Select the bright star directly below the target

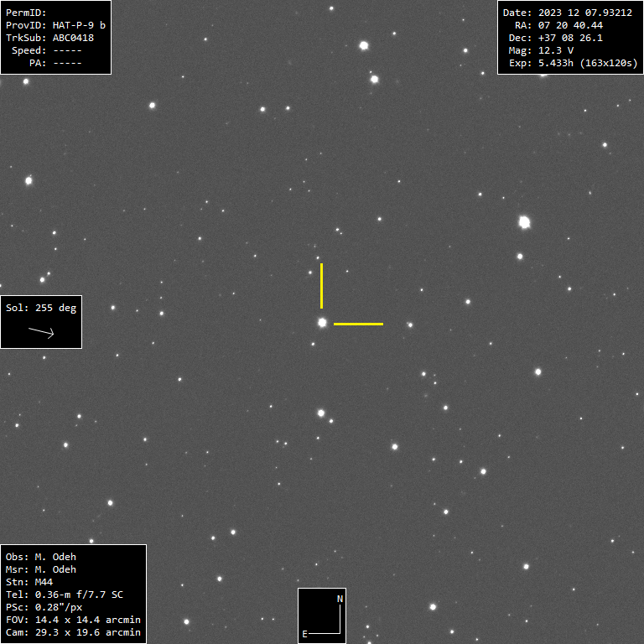pos(321,413)
